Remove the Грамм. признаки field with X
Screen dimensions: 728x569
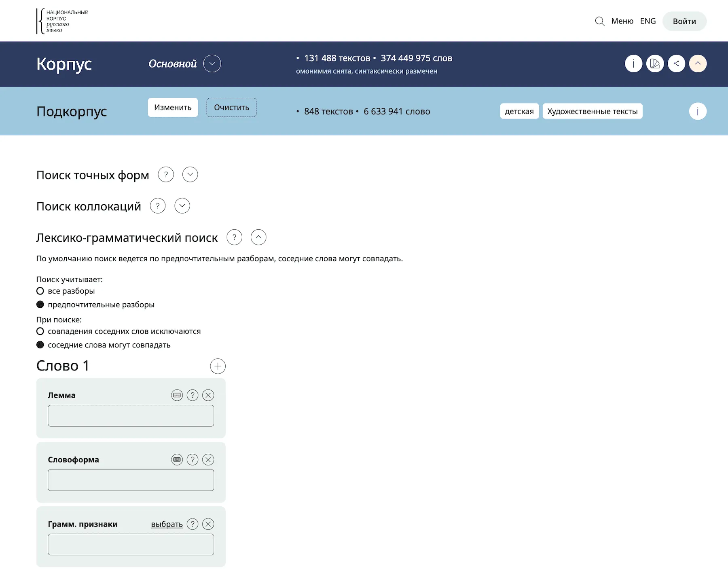(208, 524)
